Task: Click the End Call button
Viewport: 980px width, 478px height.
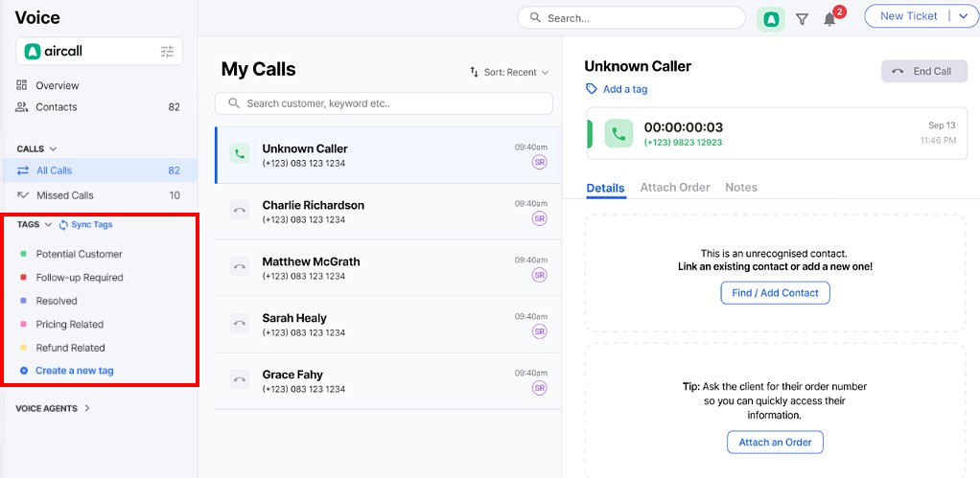Action: [923, 71]
